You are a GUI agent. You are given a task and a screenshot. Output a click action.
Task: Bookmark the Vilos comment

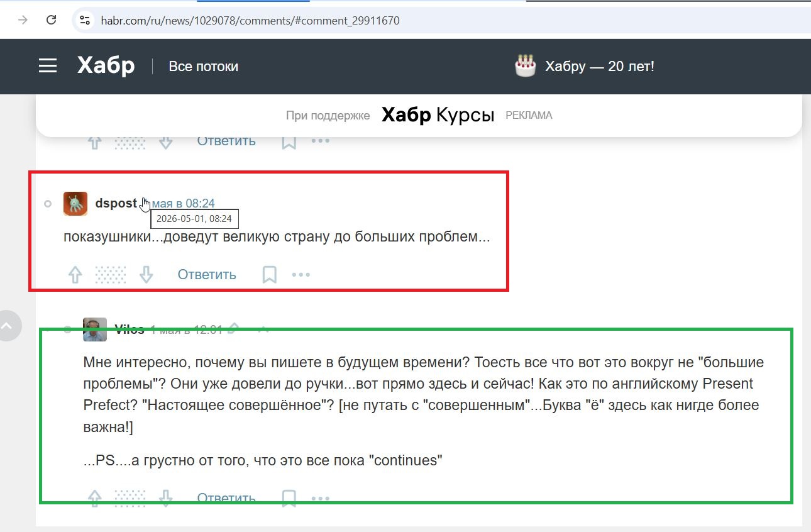(x=289, y=499)
